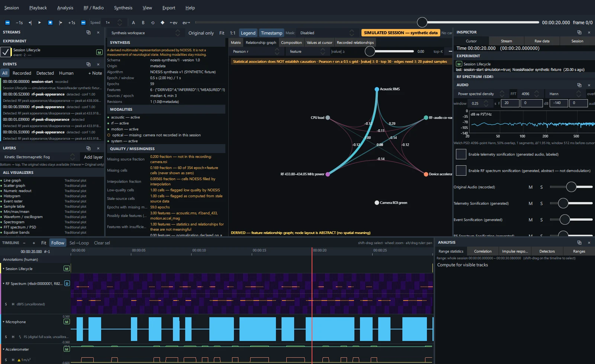Image resolution: width=595 pixels, height=364 pixels.
Task: Step forward one frame
Action: tap(61, 23)
